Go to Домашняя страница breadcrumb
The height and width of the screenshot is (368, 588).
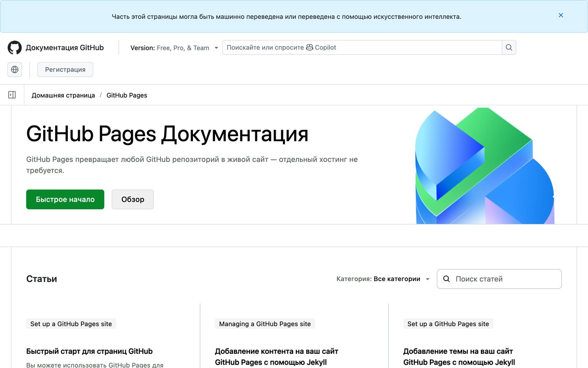coord(63,95)
